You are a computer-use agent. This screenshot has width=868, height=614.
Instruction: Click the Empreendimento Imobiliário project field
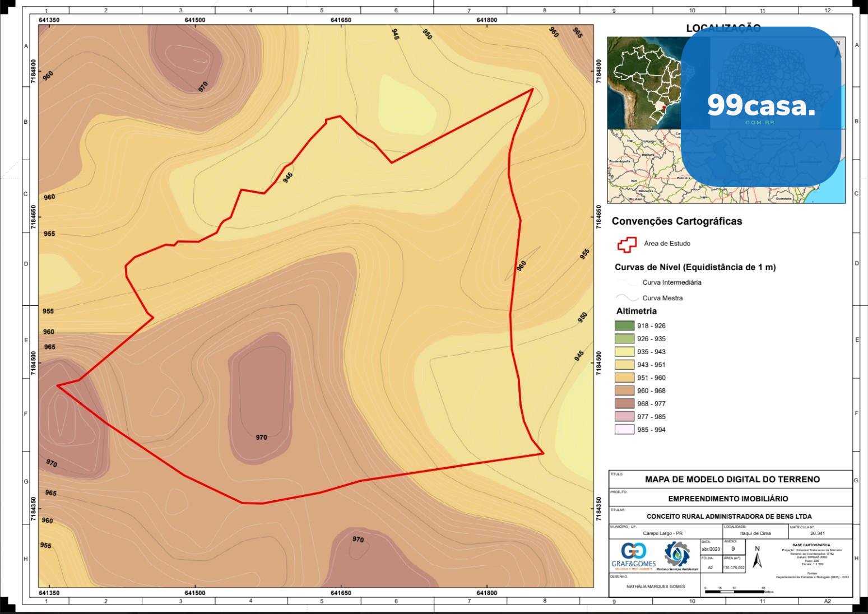click(x=728, y=499)
